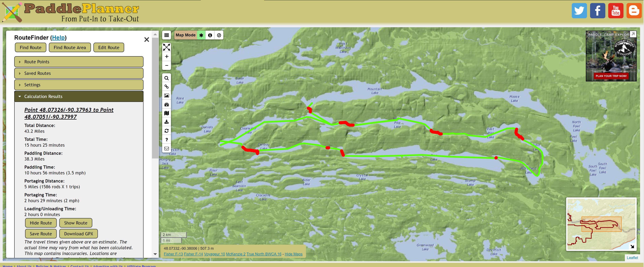The width and height of the screenshot is (644, 267).
Task: Select the info map mode
Action: (x=210, y=35)
